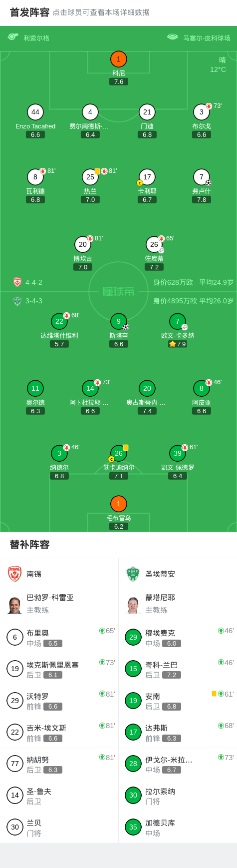Open 勒卡迪纳尔 number 26 captain icon
This screenshot has width=237, height=868.
pos(119,453)
